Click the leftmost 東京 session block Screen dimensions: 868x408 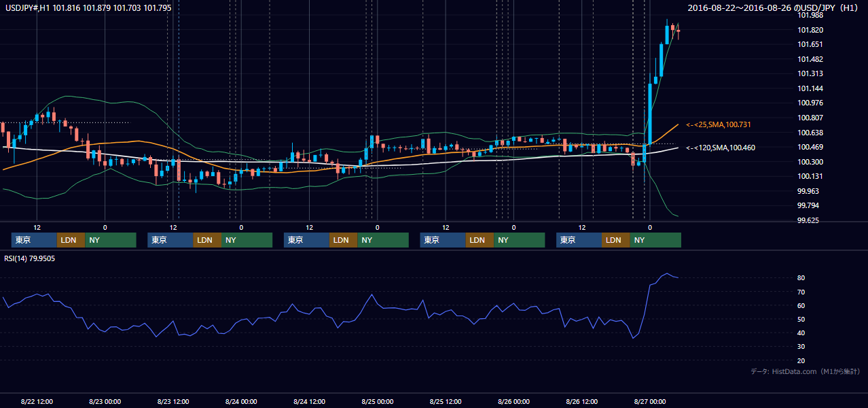coord(34,240)
